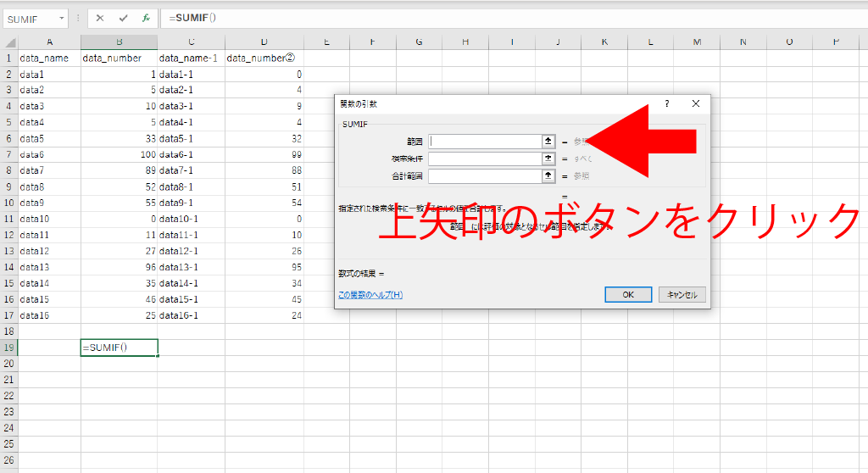The height and width of the screenshot is (473, 868).
Task: Click the formula bar enter checkmark icon
Action: click(124, 18)
